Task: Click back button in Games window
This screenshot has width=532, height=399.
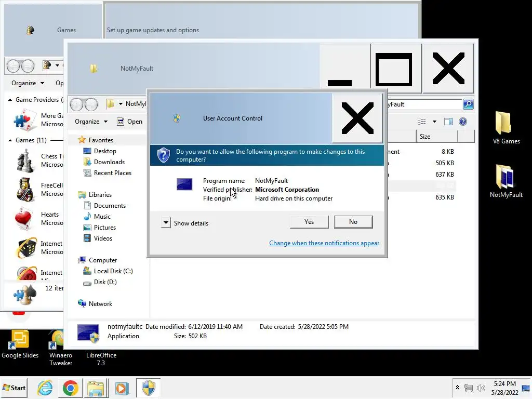Action: coord(14,66)
